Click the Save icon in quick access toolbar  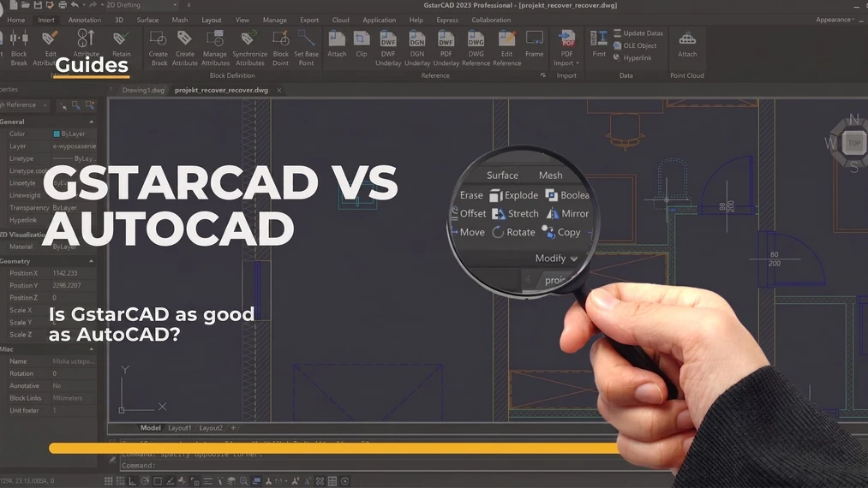[x=38, y=5]
